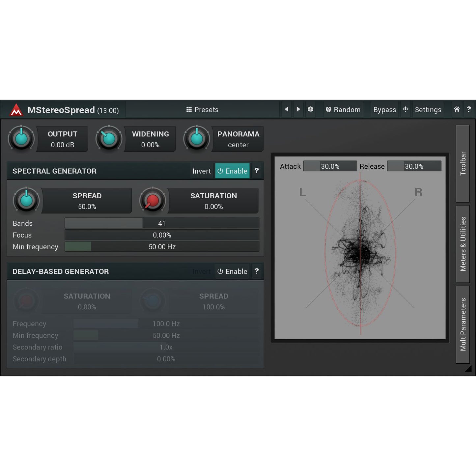
Task: Go to the previous preset arrow
Action: (287, 109)
